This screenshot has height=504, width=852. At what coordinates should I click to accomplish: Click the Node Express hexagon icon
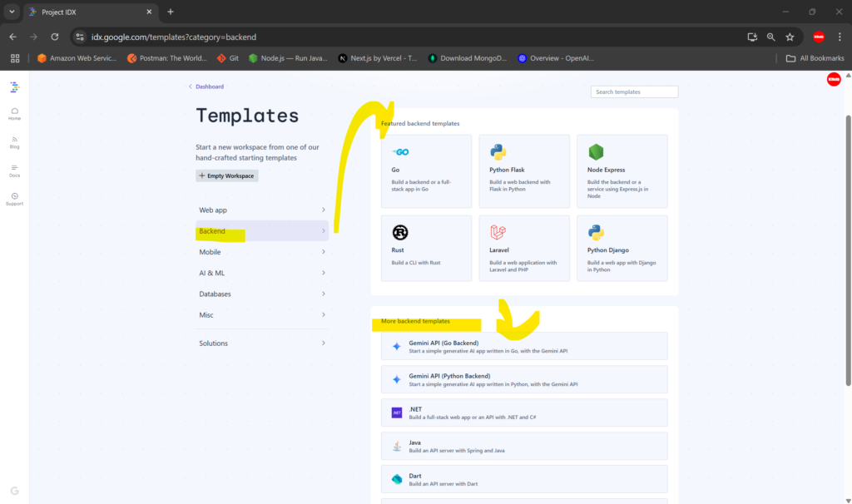pyautogui.click(x=596, y=152)
